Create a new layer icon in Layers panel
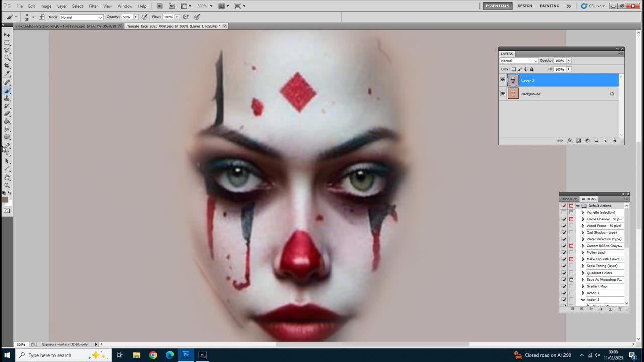The height and width of the screenshot is (362, 644). coord(605,140)
